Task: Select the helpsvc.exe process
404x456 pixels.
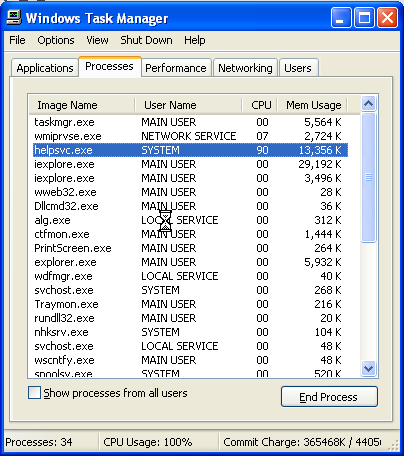Action: (x=190, y=150)
